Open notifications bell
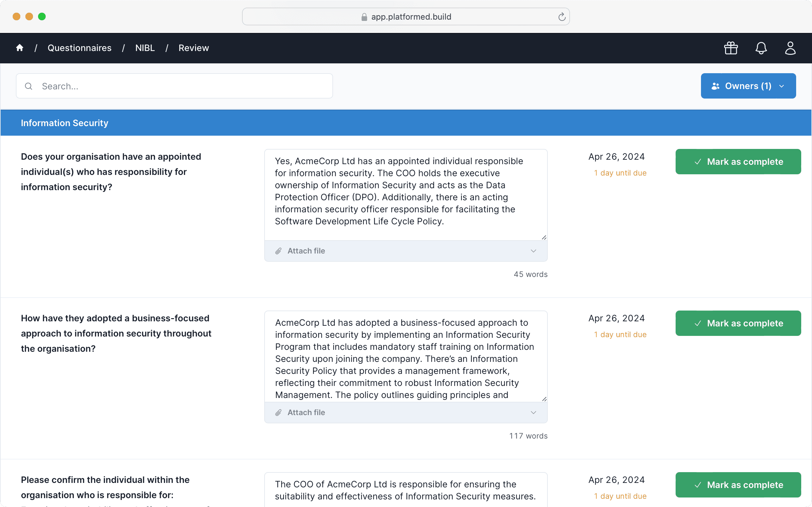Image resolution: width=812 pixels, height=507 pixels. pyautogui.click(x=761, y=48)
